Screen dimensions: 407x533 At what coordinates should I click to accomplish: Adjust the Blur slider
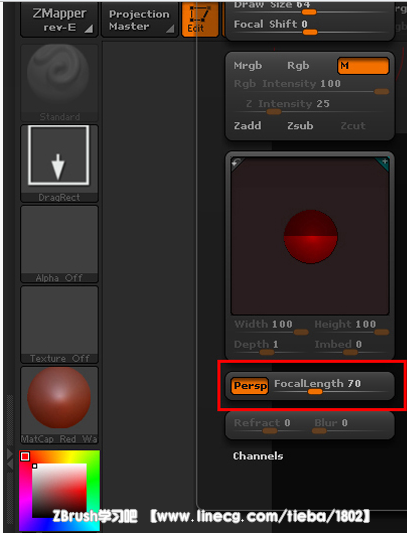(352, 426)
